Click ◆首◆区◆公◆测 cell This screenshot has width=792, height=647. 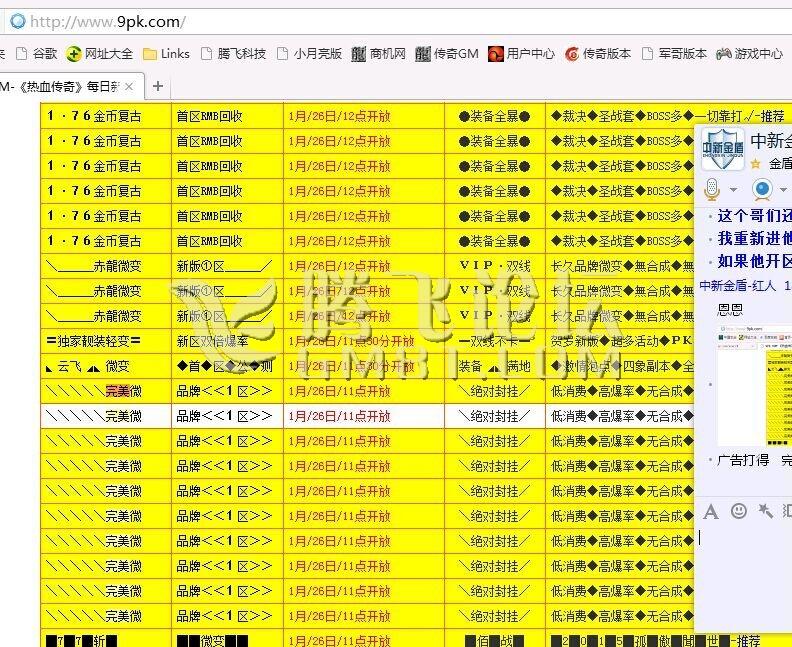(x=225, y=366)
